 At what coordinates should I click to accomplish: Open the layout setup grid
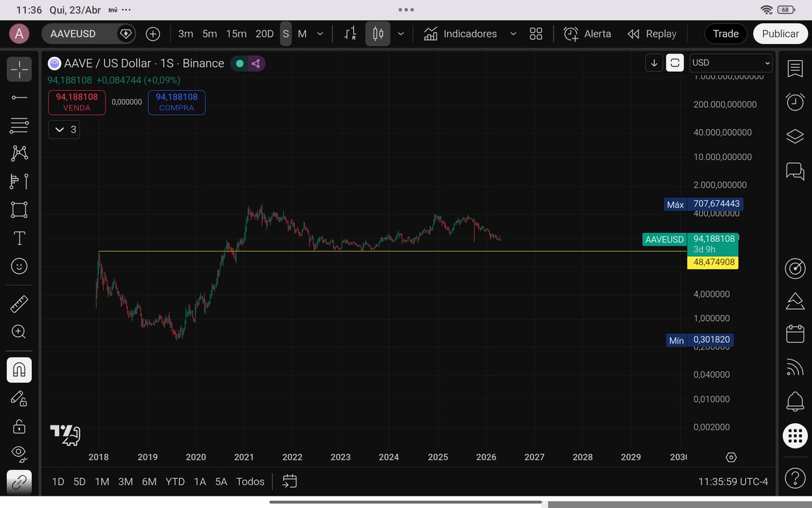click(536, 33)
